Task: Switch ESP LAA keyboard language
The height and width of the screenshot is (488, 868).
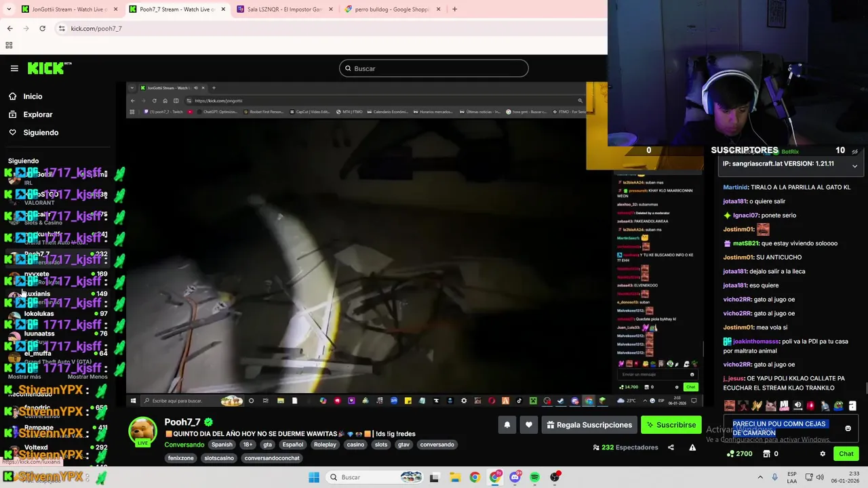Action: click(x=792, y=477)
